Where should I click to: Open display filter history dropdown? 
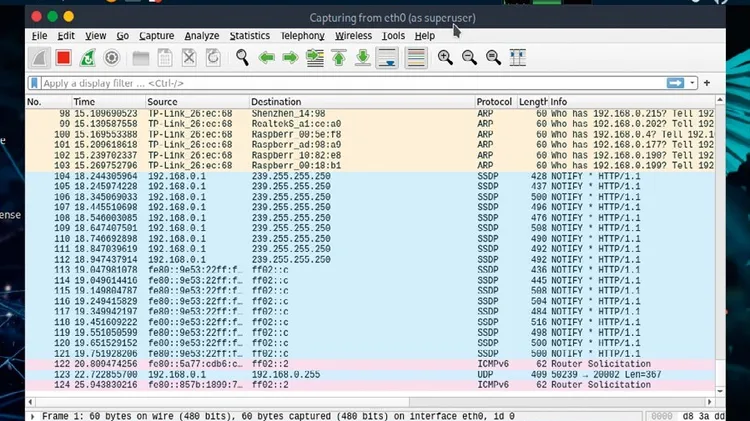(692, 83)
